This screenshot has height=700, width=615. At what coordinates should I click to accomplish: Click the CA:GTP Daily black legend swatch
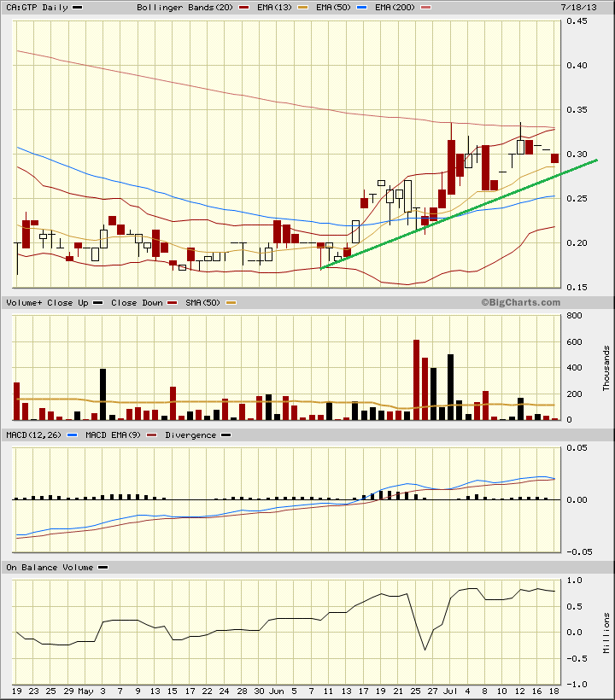pos(78,8)
